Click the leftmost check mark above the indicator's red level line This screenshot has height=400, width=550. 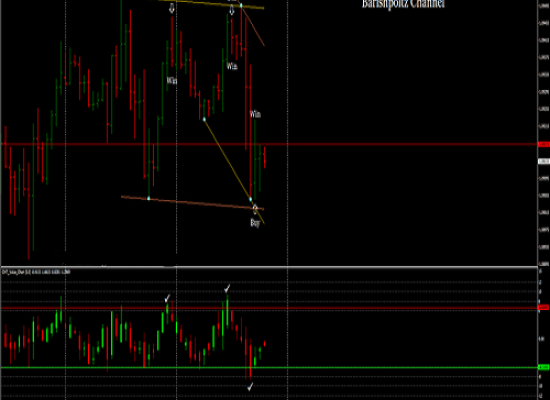pyautogui.click(x=167, y=299)
